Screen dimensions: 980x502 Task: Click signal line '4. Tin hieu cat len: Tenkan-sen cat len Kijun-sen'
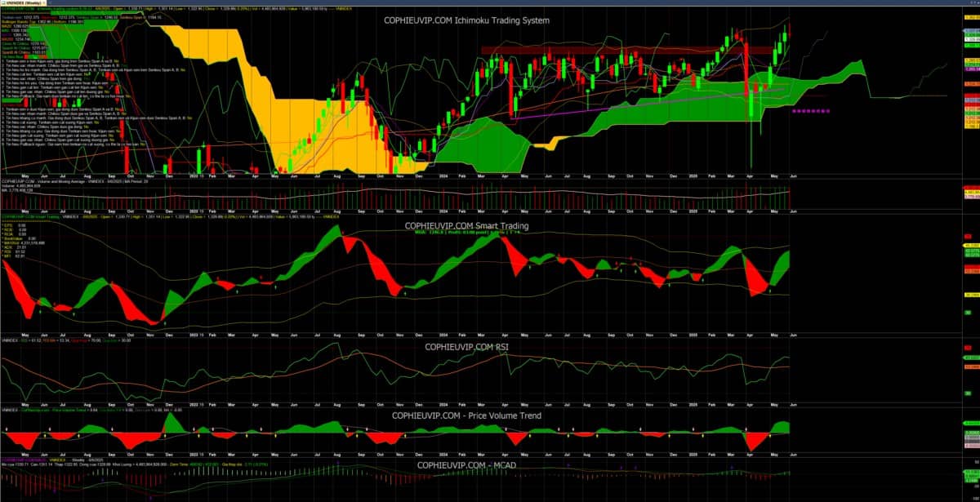(45, 74)
